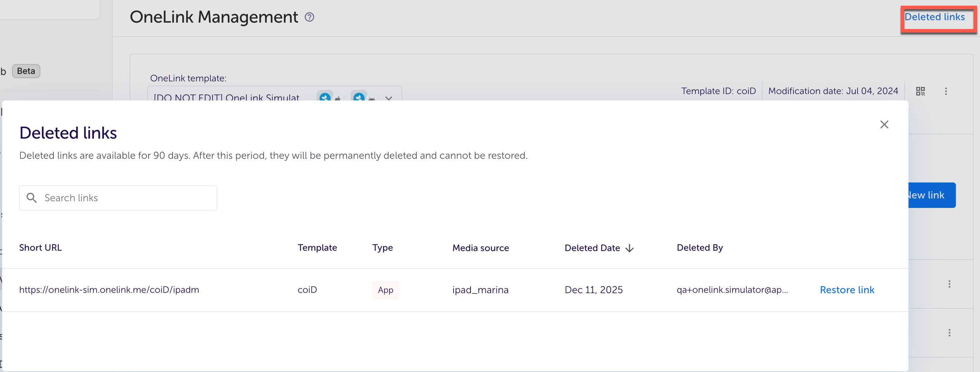This screenshot has height=372, width=980.
Task: Click the coiD template cell
Action: pyautogui.click(x=307, y=290)
